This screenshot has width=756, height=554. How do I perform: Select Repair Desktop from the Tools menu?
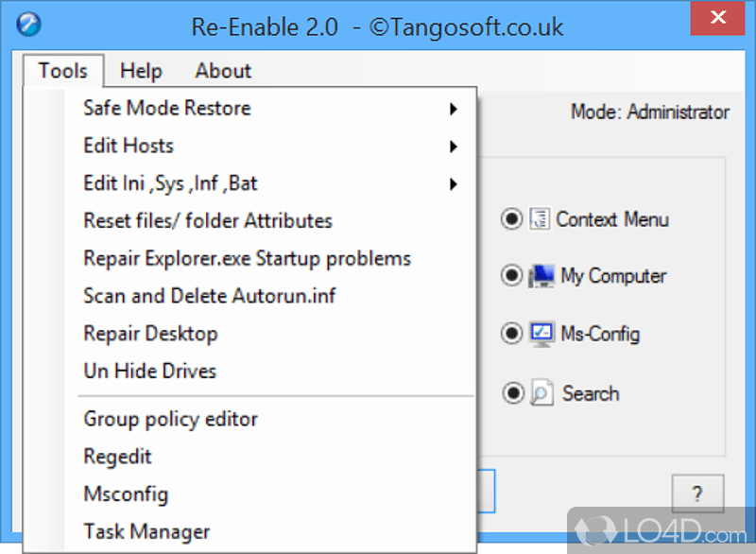pyautogui.click(x=150, y=333)
